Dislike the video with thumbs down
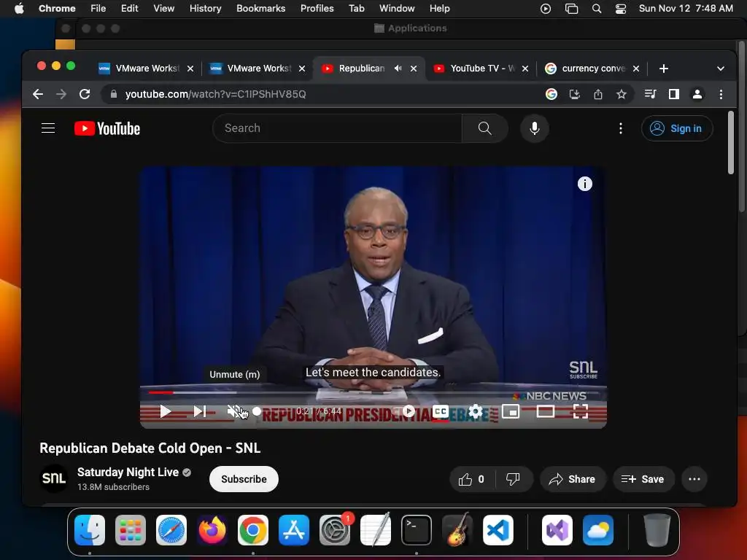The width and height of the screenshot is (747, 560). tap(514, 479)
